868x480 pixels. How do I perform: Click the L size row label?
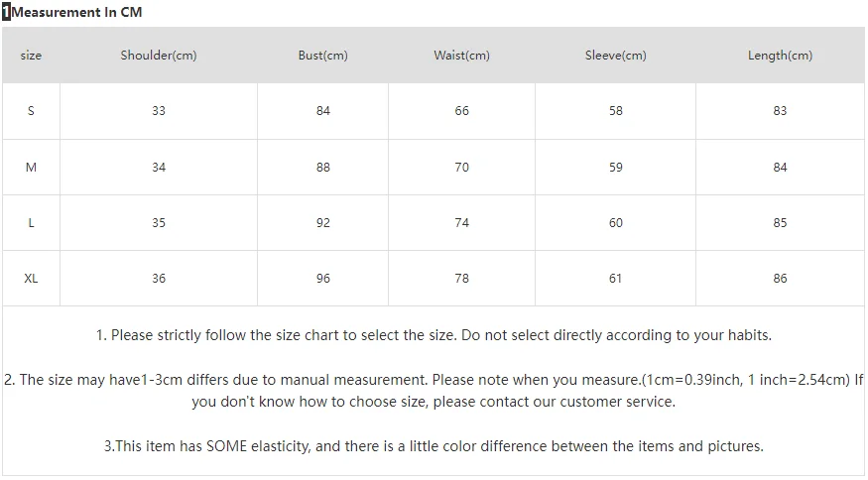pyautogui.click(x=31, y=223)
